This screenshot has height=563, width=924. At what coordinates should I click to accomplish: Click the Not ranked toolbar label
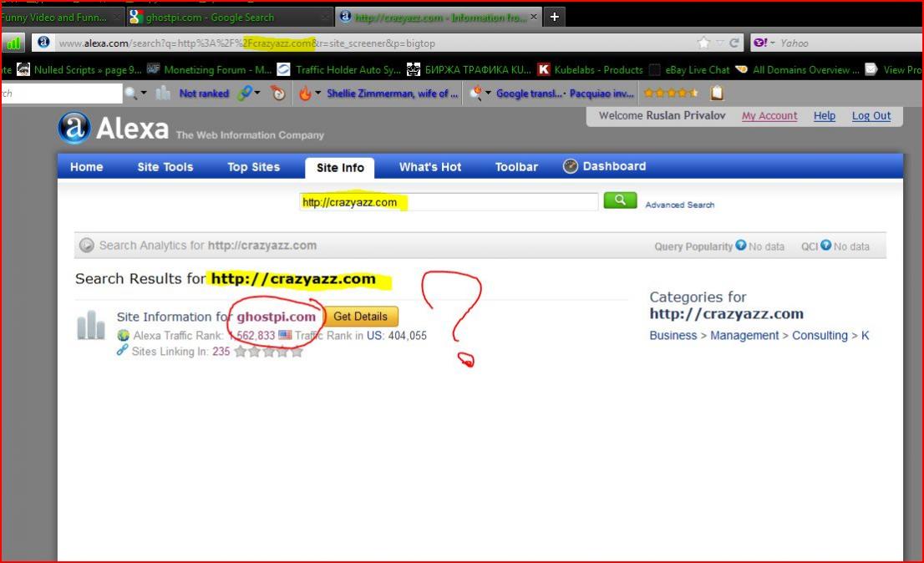point(204,93)
